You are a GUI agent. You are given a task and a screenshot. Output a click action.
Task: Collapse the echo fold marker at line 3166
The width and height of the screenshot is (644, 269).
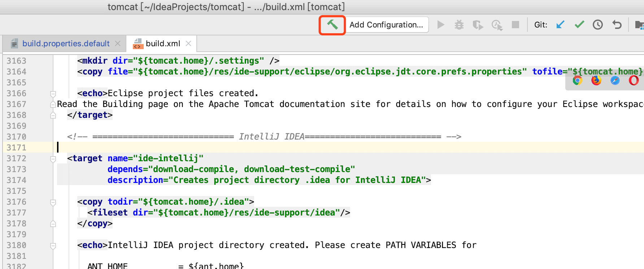[x=53, y=94]
